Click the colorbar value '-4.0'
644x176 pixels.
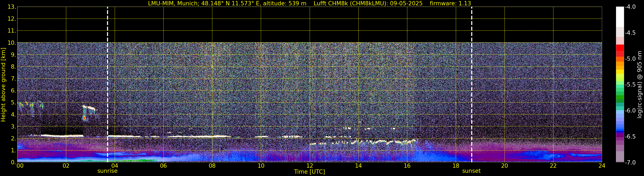tap(630, 7)
